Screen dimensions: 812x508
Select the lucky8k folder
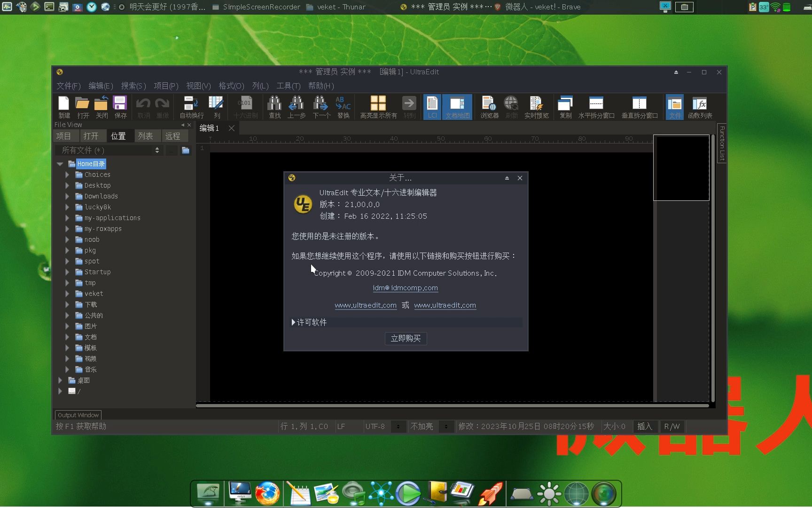[97, 207]
